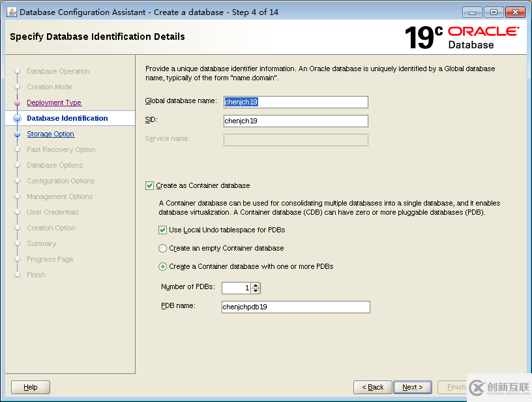Focus the Number of PDBs field
Viewport: 532px width, 402px height.
click(x=237, y=288)
